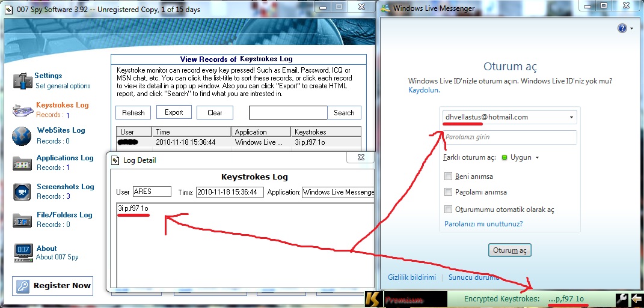Click the Premium label in bottom bar
644x308 pixels.
click(403, 300)
